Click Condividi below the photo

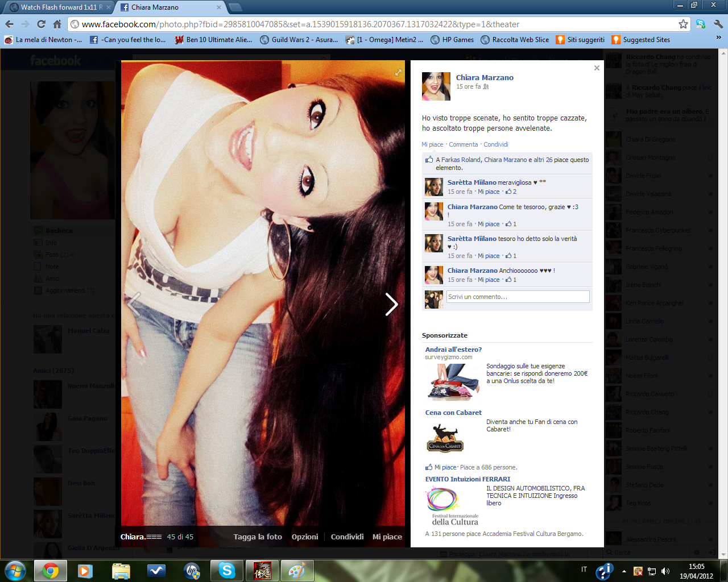[x=347, y=537]
